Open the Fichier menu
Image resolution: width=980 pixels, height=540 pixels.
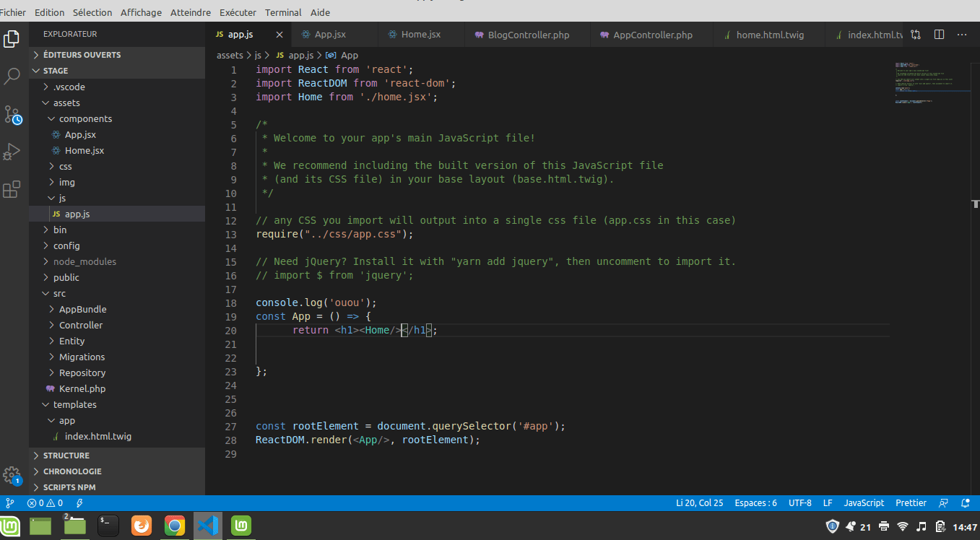(x=13, y=12)
